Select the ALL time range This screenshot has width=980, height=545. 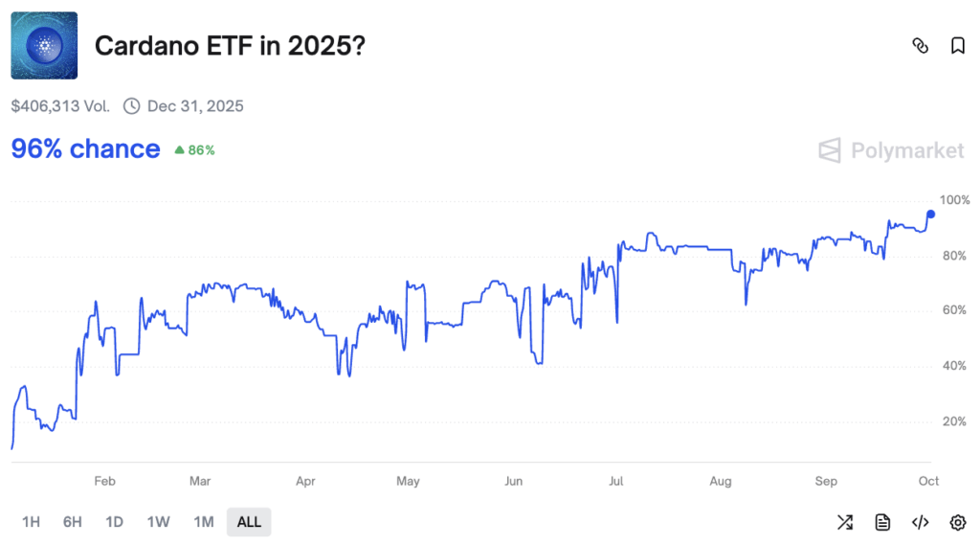click(249, 522)
